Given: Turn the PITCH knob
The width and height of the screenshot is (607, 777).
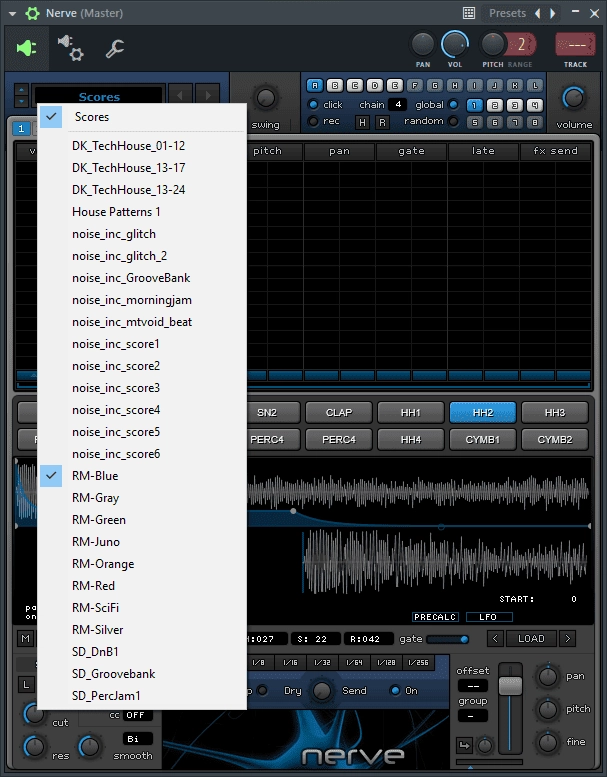Looking at the screenshot, I should (x=493, y=45).
